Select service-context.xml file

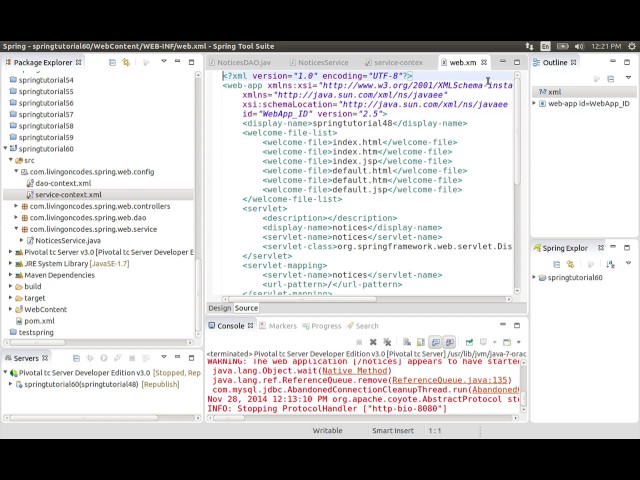click(68, 195)
